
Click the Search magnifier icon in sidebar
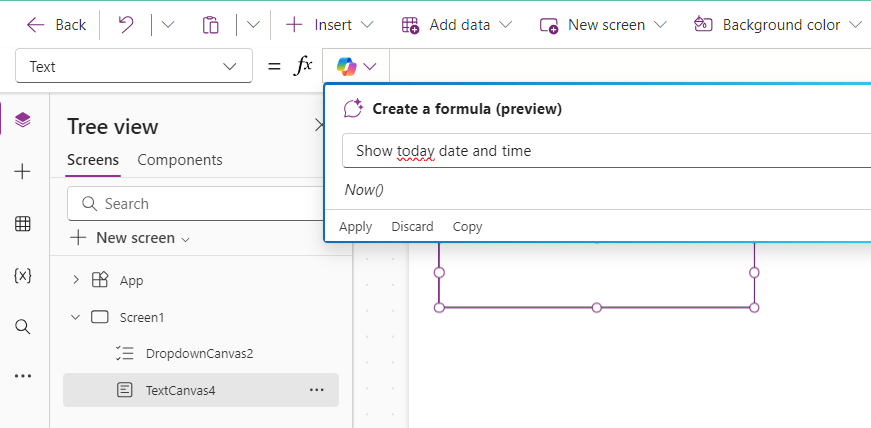[23, 326]
